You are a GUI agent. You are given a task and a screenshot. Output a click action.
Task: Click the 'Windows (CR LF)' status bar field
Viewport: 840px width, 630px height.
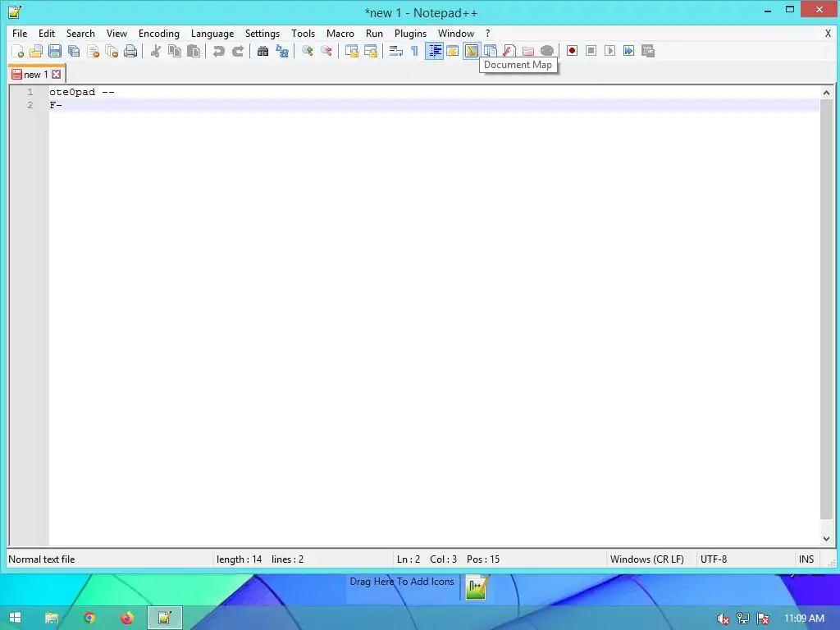647,559
